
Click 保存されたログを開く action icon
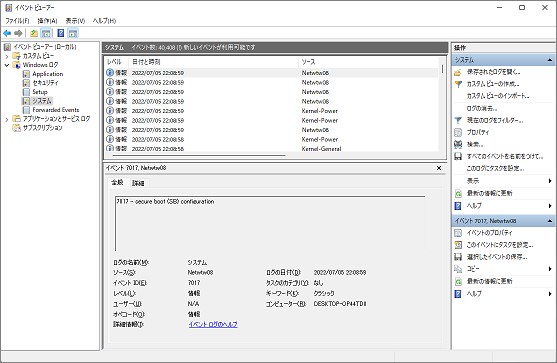pos(458,72)
